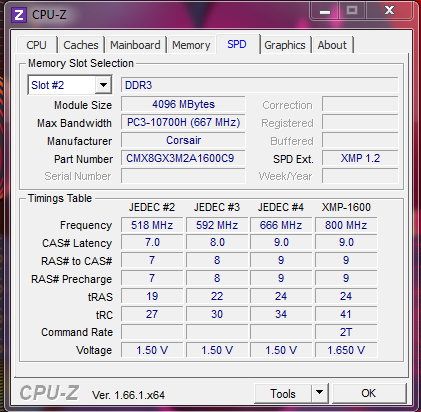Click the OK button
This screenshot has width=421, height=412.
pyautogui.click(x=369, y=393)
